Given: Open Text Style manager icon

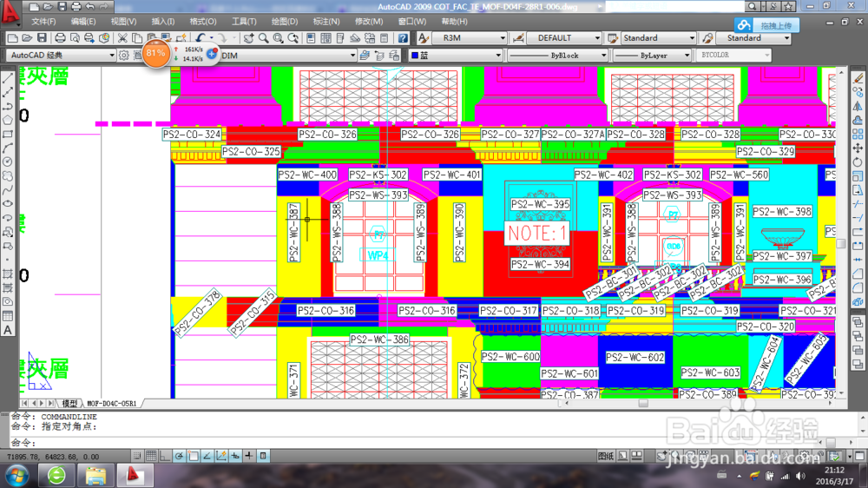Looking at the screenshot, I should (x=424, y=38).
